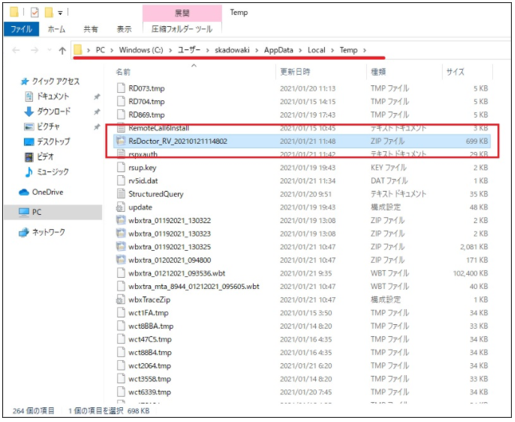Open the Music folder shortcut
This screenshot has height=422, width=515.
tap(47, 172)
